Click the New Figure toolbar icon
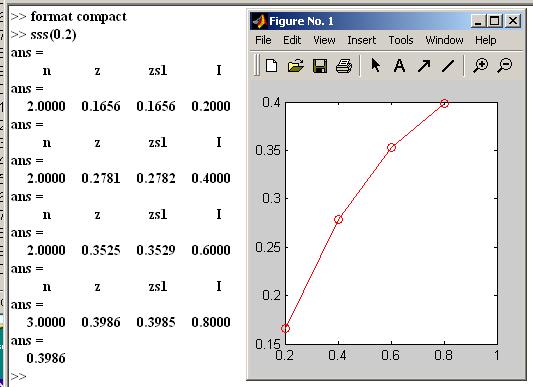Screen dimensions: 533x387 [271, 65]
